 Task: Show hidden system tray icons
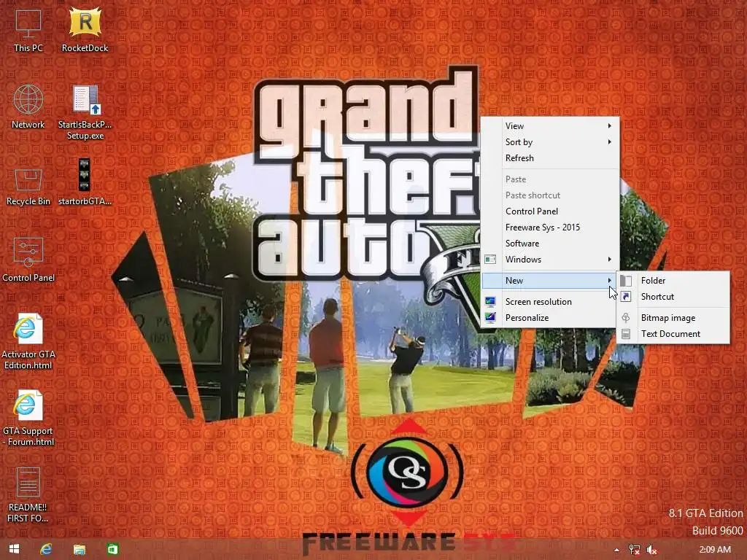coord(616,550)
